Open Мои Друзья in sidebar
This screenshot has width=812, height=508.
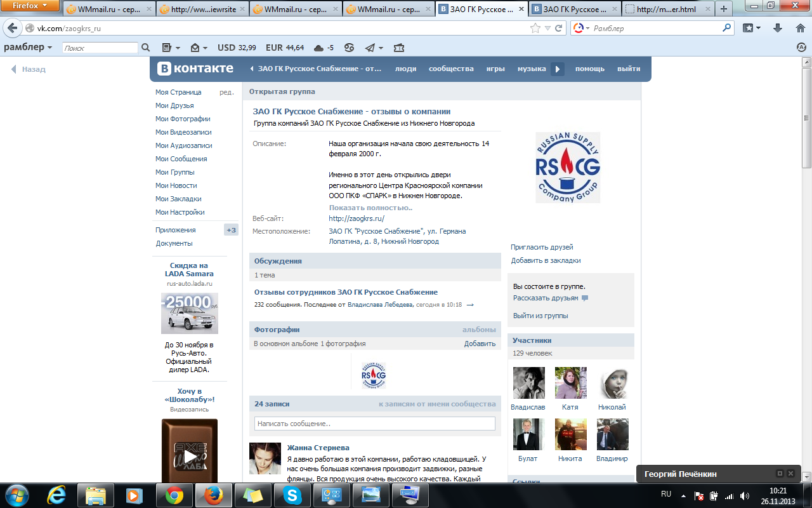tap(174, 105)
